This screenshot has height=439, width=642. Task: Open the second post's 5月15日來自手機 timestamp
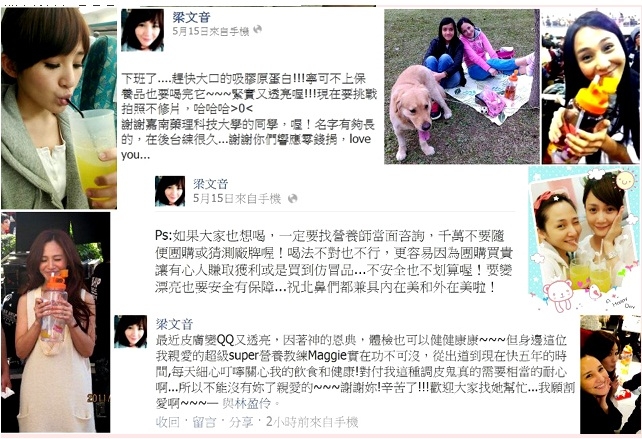point(237,199)
